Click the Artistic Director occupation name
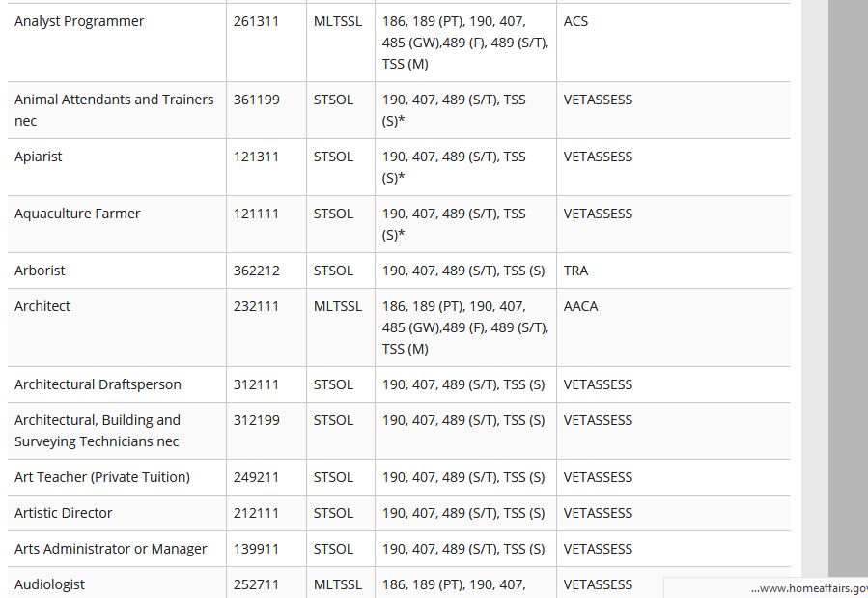 pos(63,513)
